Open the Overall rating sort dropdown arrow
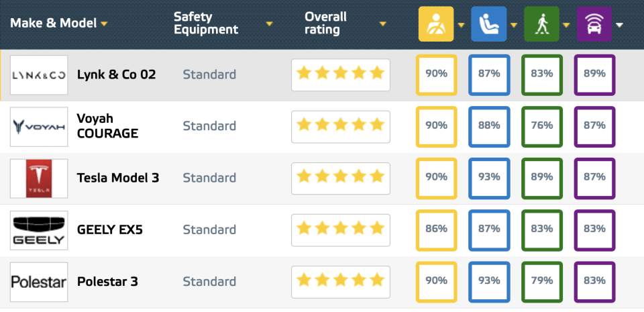Viewport: 644px width, 312px height. [382, 24]
